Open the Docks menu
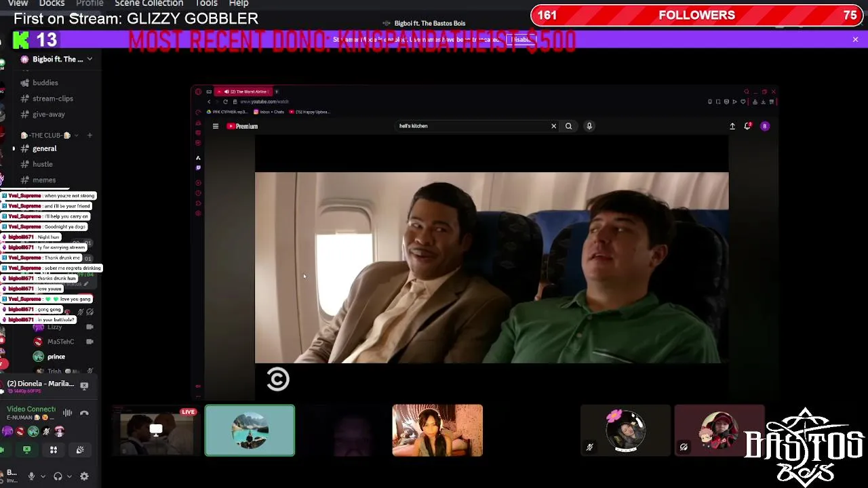This screenshot has width=868, height=488. [x=52, y=3]
